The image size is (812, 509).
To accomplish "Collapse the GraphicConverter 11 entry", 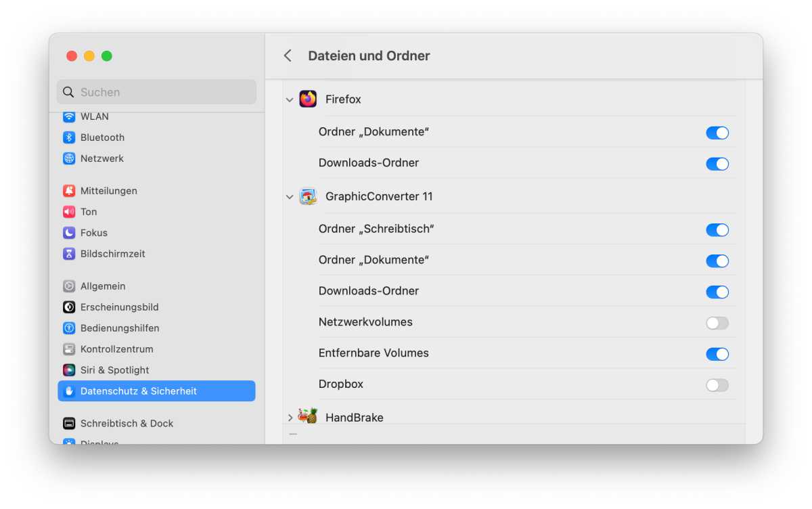I will point(290,197).
